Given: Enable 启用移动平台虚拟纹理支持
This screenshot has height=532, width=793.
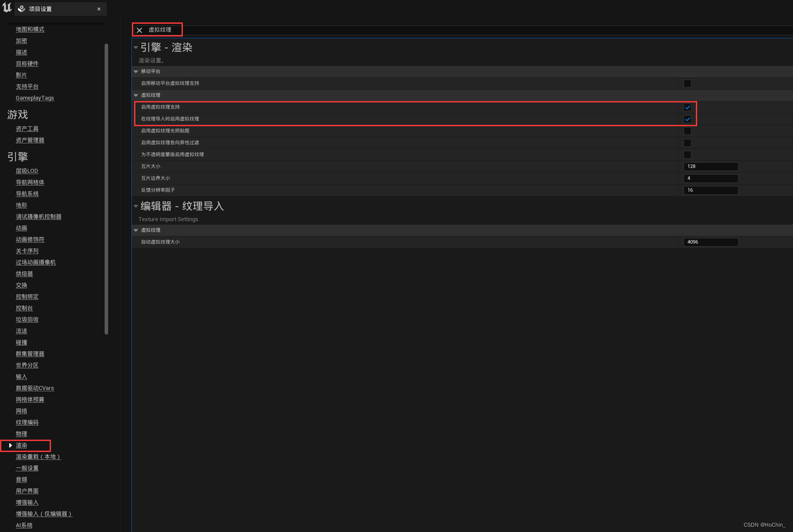Looking at the screenshot, I should coord(687,83).
